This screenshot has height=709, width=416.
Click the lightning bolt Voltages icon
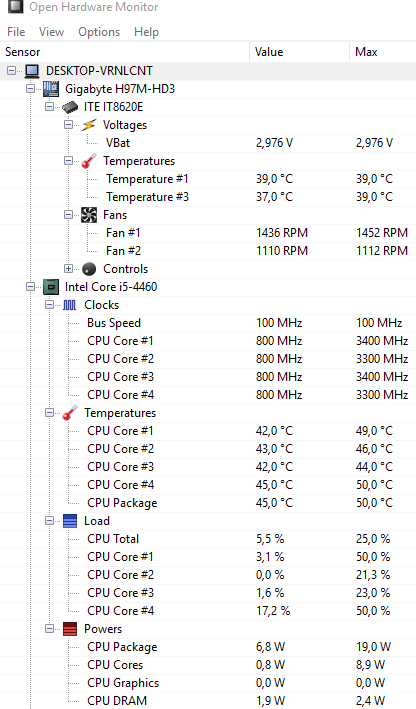[89, 125]
